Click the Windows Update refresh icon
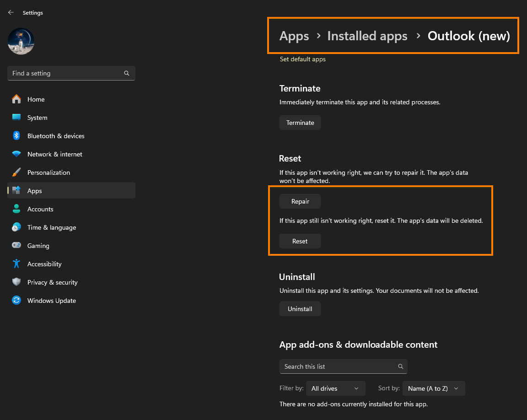The height and width of the screenshot is (420, 527). click(16, 300)
